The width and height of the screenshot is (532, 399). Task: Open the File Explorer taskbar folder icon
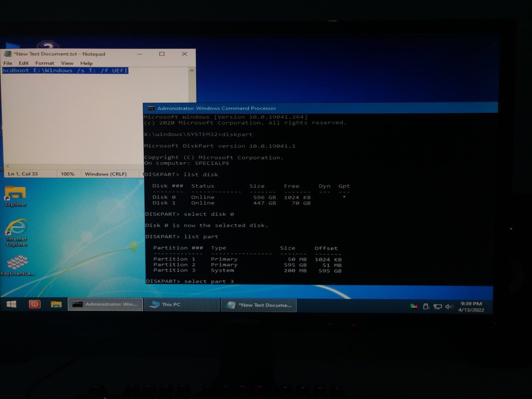56,304
